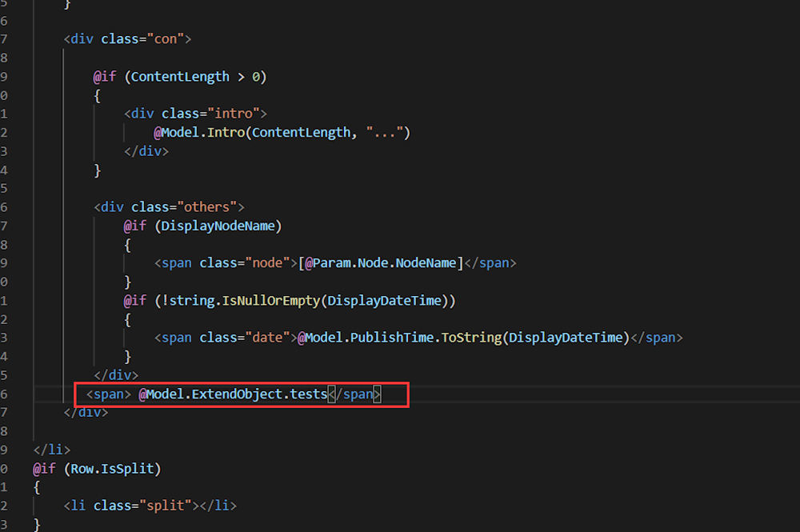
Task: Click DisplayNodeName inside the if condition
Action: (x=221, y=226)
